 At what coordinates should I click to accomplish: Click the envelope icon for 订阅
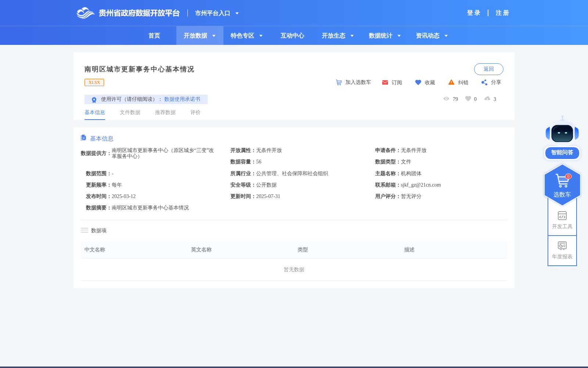click(x=385, y=82)
